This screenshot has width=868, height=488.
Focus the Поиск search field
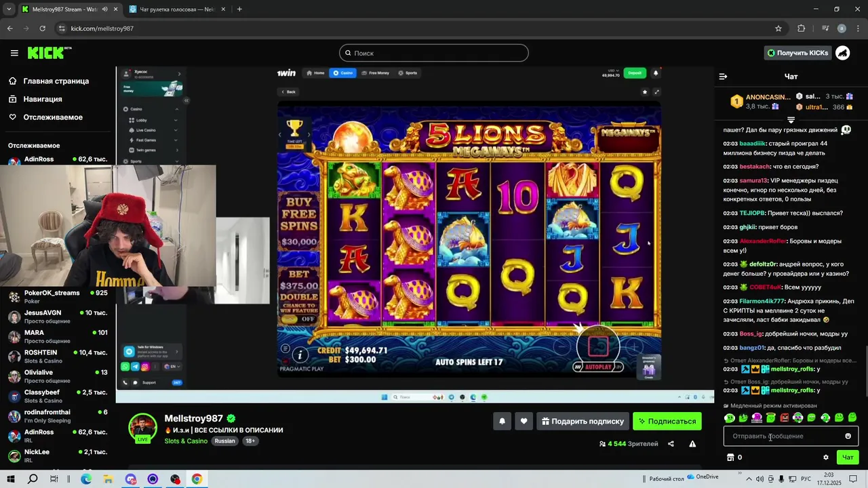(434, 53)
